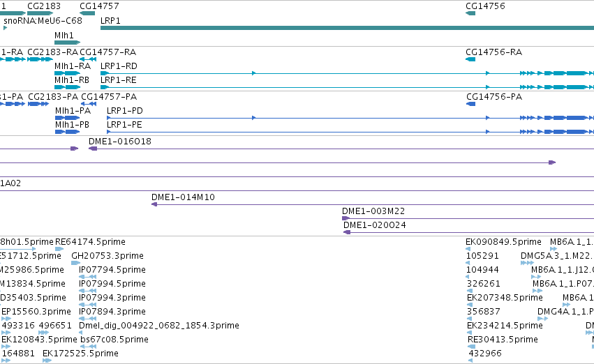Select the 104944 EST label
The image size is (594, 364).
(482, 270)
